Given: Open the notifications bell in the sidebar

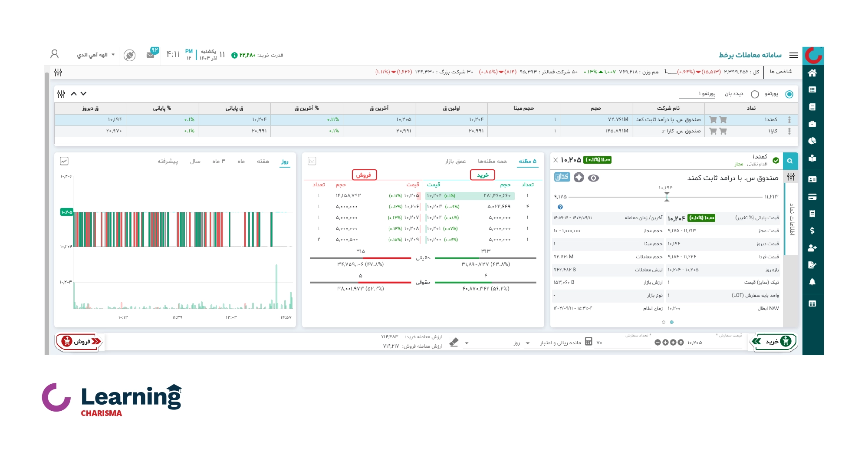Looking at the screenshot, I should [812, 282].
